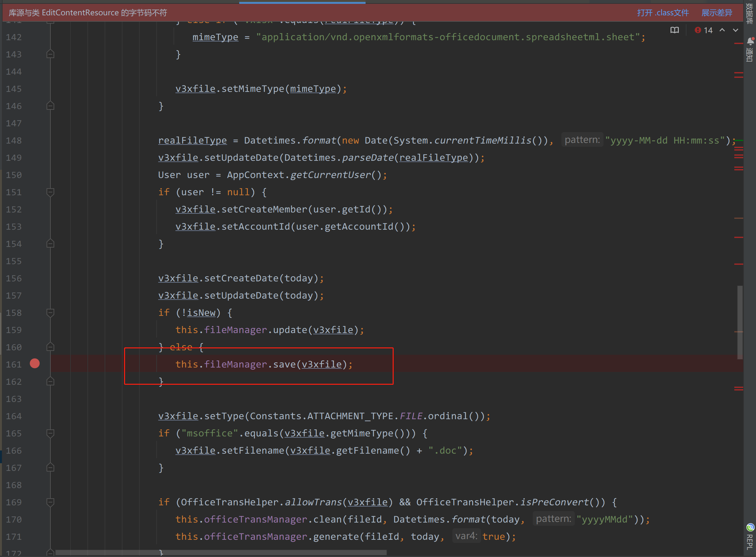The height and width of the screenshot is (557, 756).
Task: Collapse the if block at line 151
Action: pyautogui.click(x=50, y=192)
